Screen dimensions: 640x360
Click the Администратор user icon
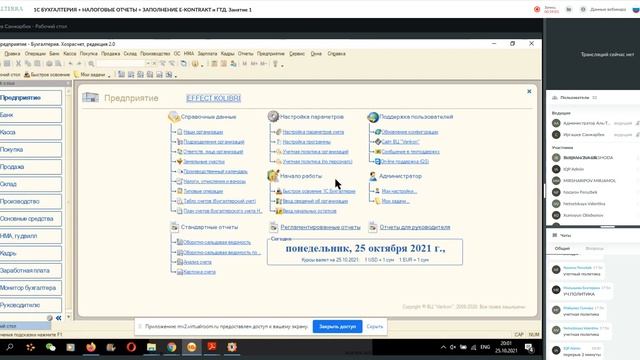(373, 176)
